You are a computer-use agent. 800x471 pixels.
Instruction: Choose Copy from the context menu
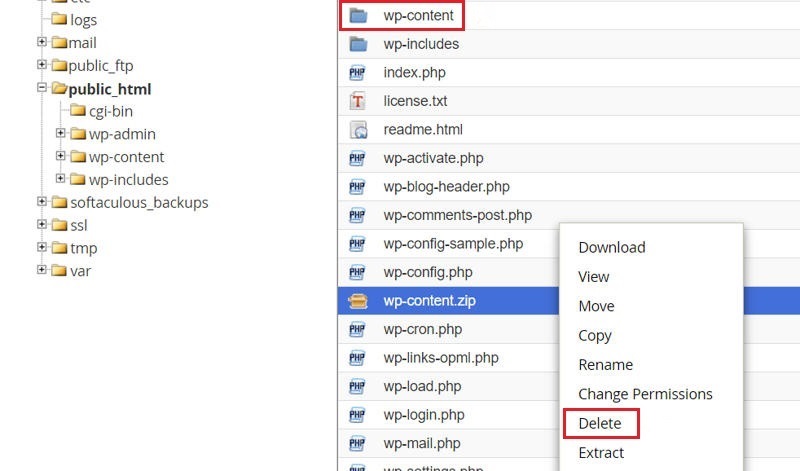pyautogui.click(x=594, y=335)
